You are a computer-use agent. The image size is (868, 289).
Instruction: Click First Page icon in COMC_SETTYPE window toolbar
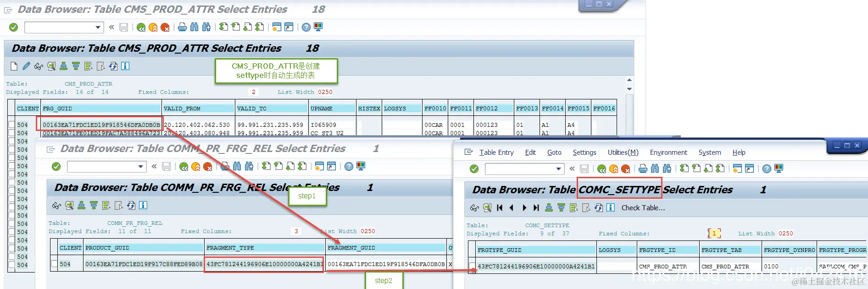point(684,169)
